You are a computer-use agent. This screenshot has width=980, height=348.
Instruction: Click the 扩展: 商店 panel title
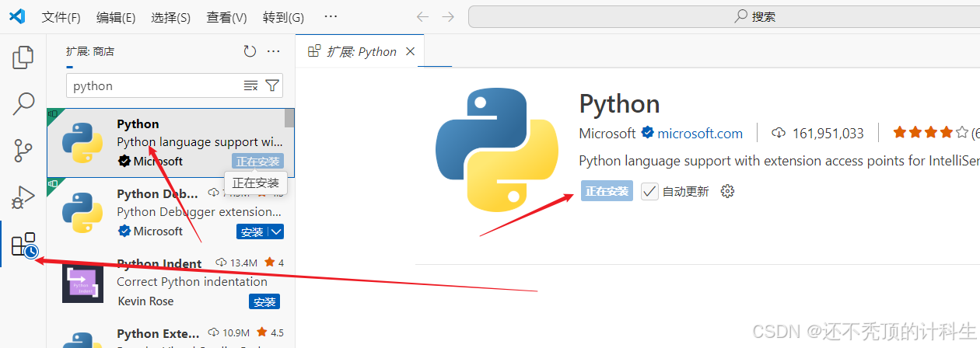[x=90, y=51]
